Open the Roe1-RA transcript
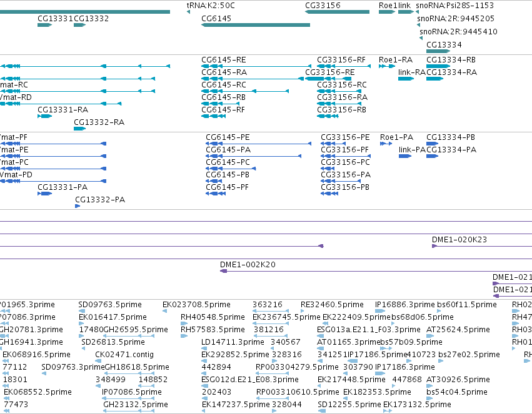 tap(396, 60)
